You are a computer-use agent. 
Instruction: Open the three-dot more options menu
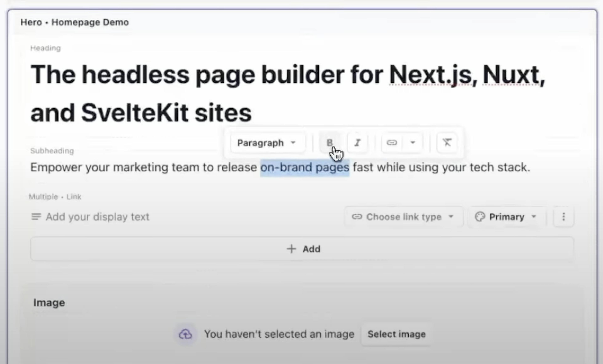tap(563, 217)
